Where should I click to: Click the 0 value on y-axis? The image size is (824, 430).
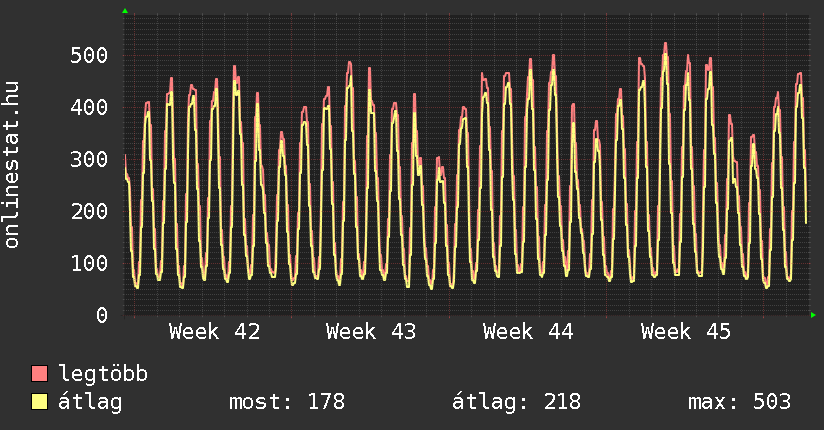102,315
